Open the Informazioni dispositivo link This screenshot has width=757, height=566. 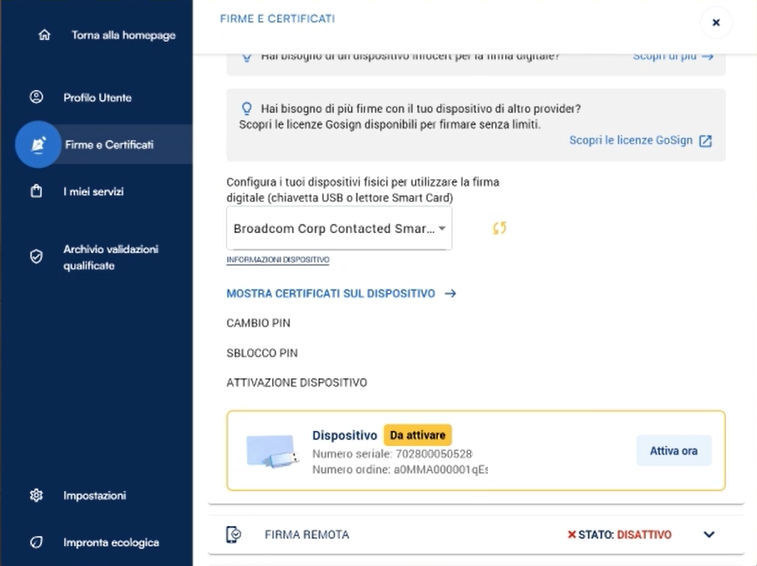pyautogui.click(x=278, y=260)
